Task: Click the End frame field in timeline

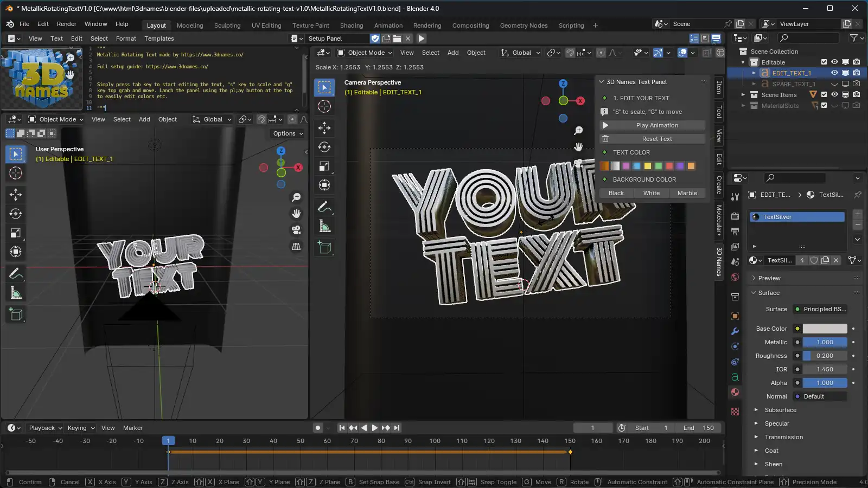Action: click(x=698, y=428)
